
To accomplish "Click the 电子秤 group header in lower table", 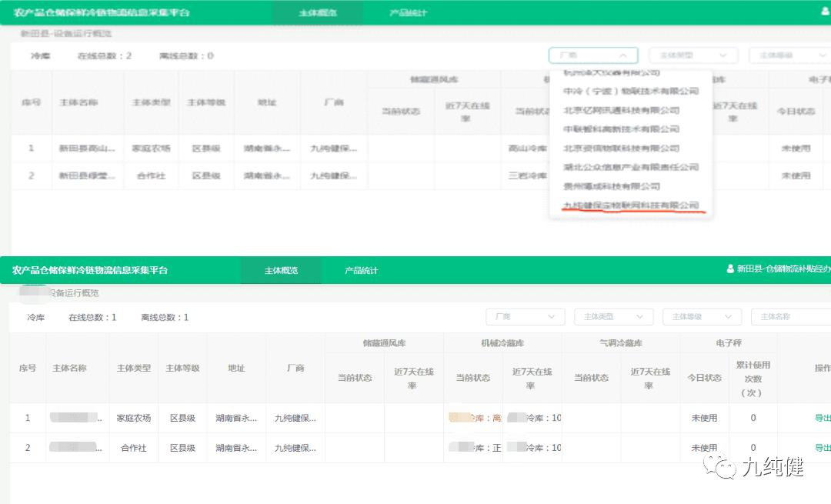I will (x=729, y=343).
